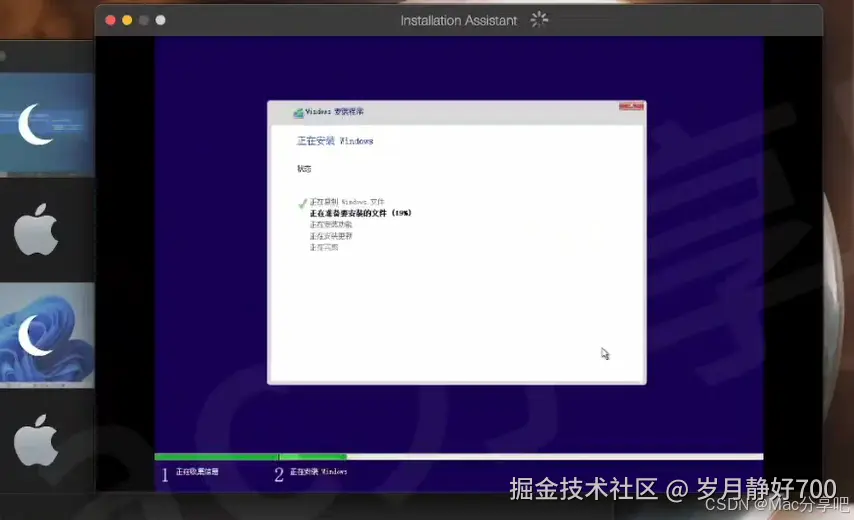Click the 正在复制 Windows 文件 row
The image size is (854, 520).
(x=347, y=201)
